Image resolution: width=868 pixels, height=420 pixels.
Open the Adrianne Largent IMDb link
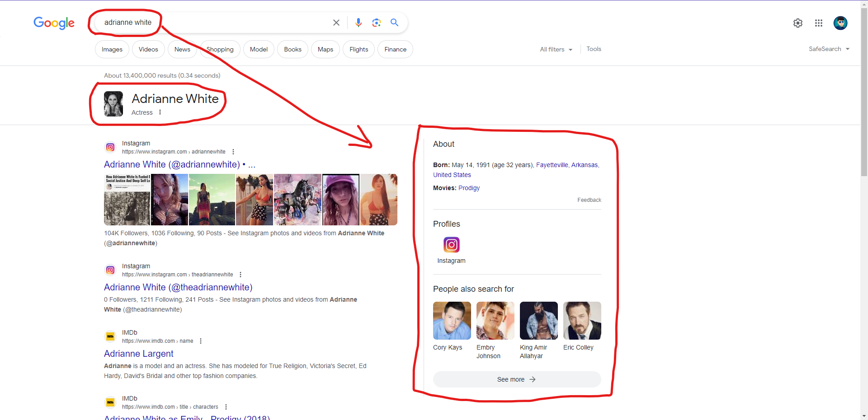tap(139, 354)
